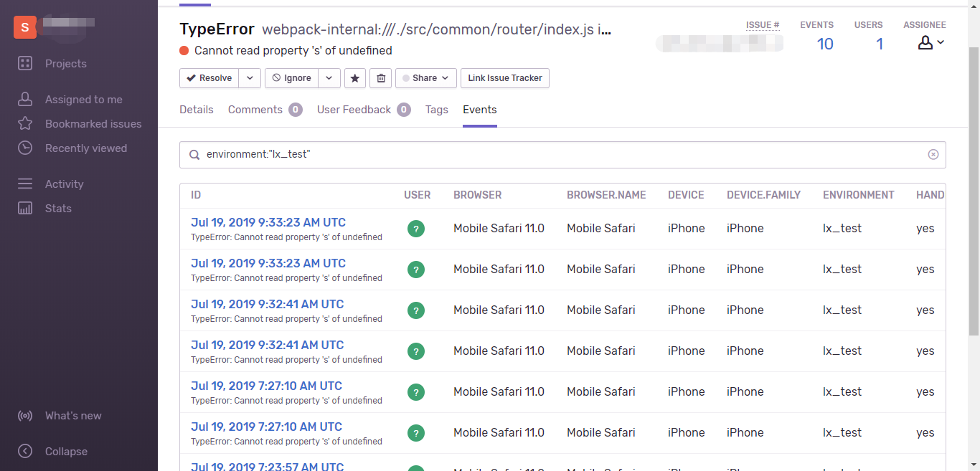Expand the Ignore options arrow
Image resolution: width=980 pixels, height=471 pixels.
click(x=329, y=78)
